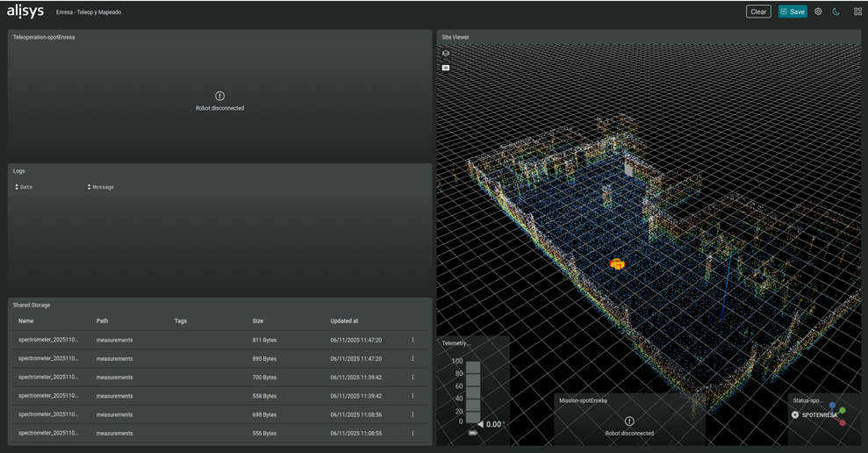Click the Name column header in Shared Storage

coord(26,321)
